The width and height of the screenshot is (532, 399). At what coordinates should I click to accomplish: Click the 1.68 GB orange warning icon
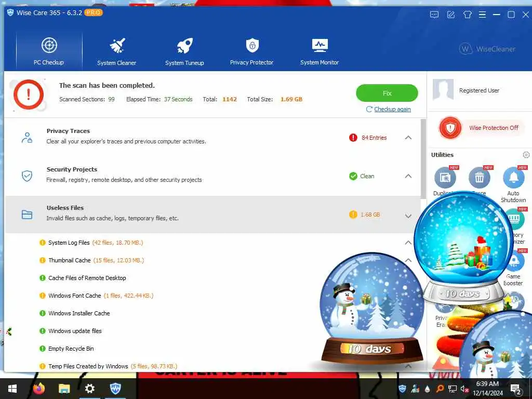pyautogui.click(x=353, y=215)
